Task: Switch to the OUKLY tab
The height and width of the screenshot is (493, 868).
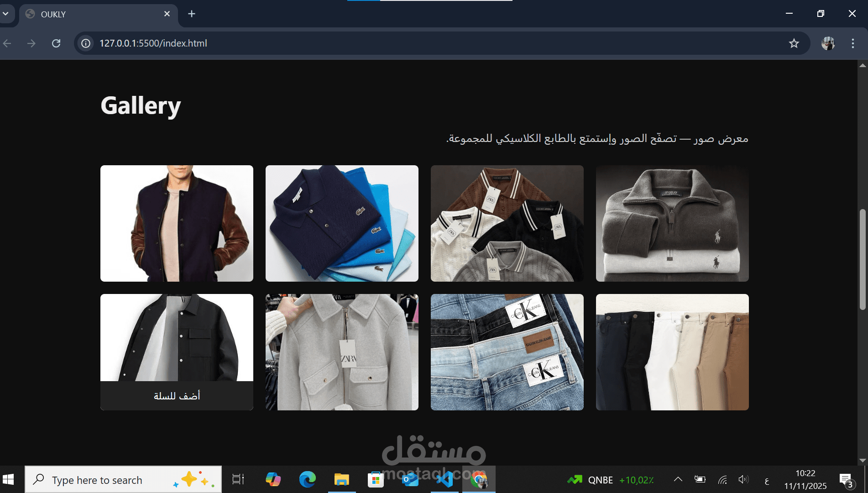Action: [x=98, y=14]
